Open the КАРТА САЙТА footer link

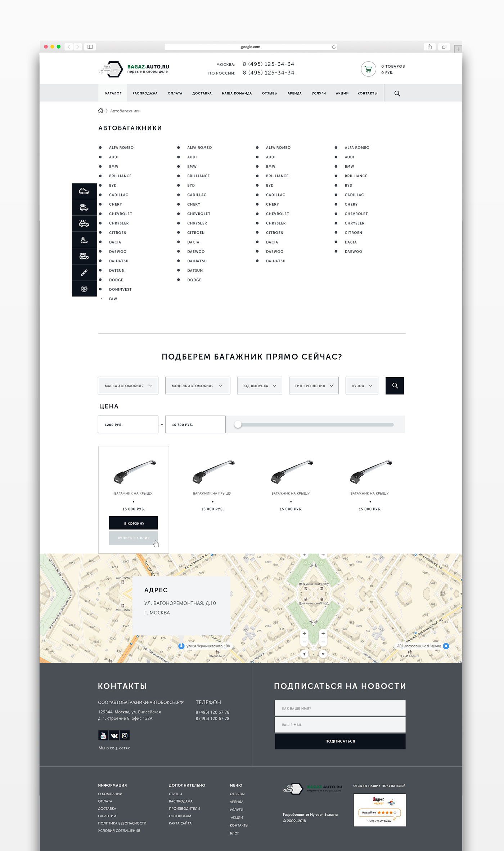coord(180,823)
